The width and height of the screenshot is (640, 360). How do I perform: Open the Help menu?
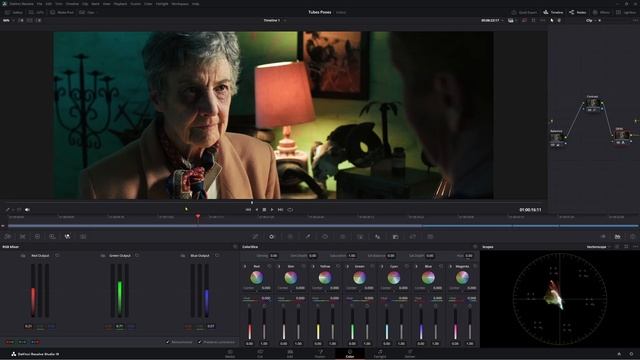click(x=196, y=4)
